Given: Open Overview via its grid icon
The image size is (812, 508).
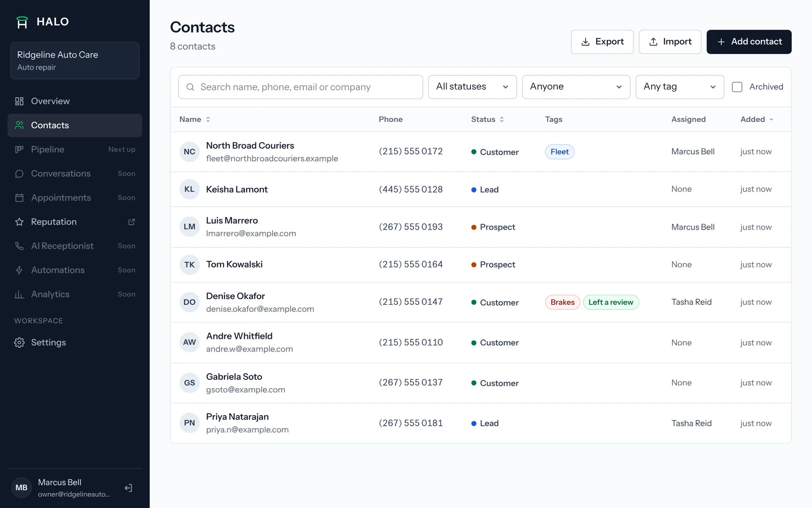Looking at the screenshot, I should [19, 101].
